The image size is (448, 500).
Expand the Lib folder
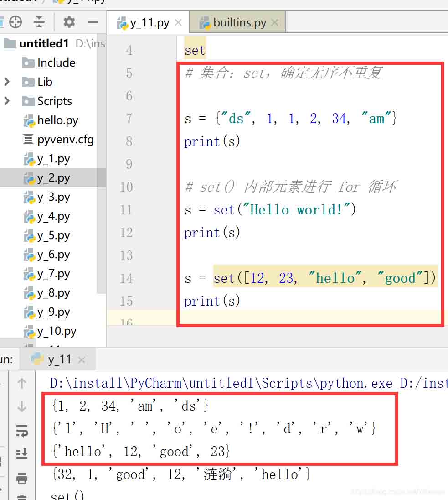tap(7, 82)
